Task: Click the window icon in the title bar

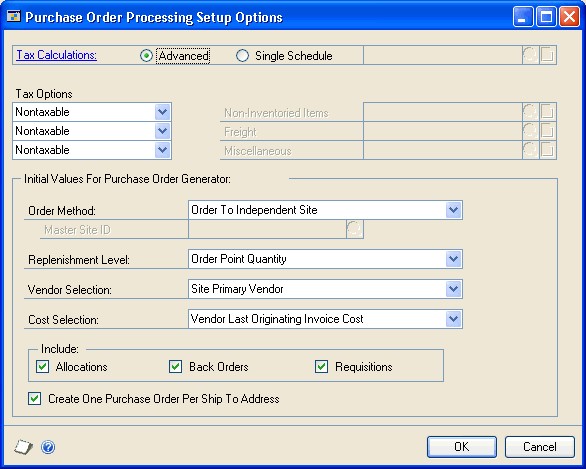Action: pos(14,17)
